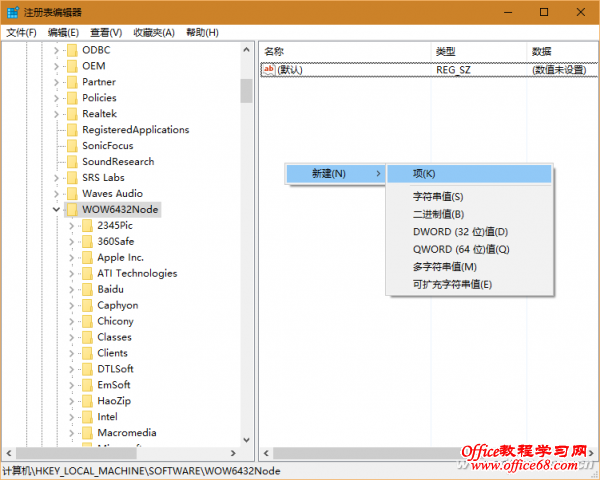The height and width of the screenshot is (480, 600).
Task: Click the EmSoft folder icon
Action: point(87,385)
